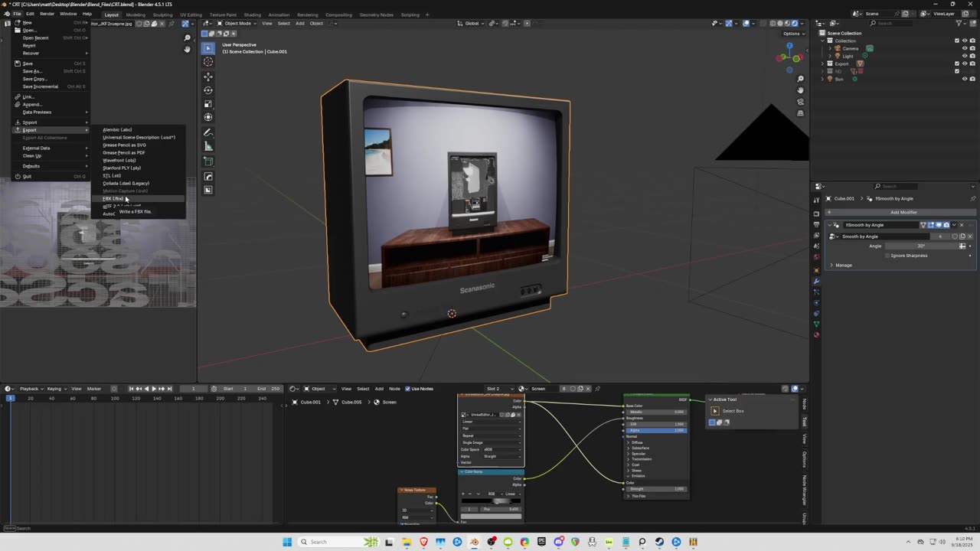
Task: Click the viewport zoom magnifier icon
Action: pyautogui.click(x=800, y=79)
